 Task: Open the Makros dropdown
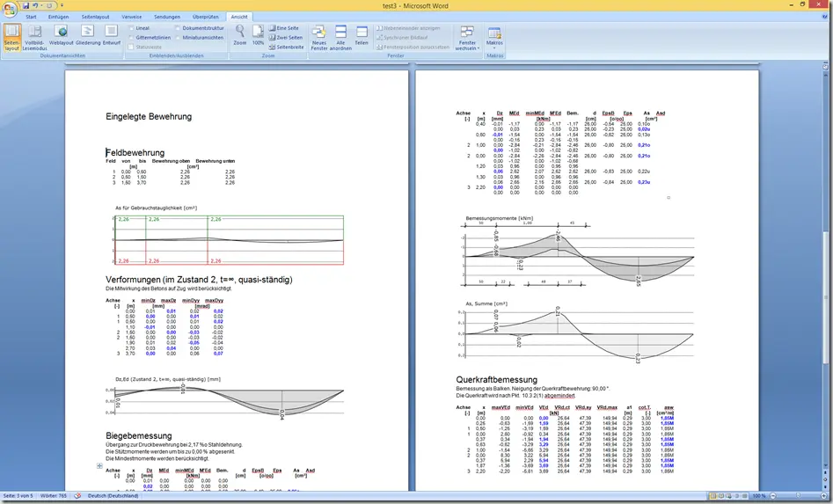coord(494,37)
